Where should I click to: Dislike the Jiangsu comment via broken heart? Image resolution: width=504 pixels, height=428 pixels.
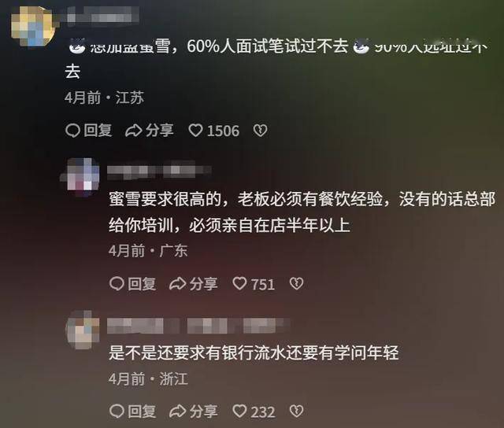coord(260,131)
